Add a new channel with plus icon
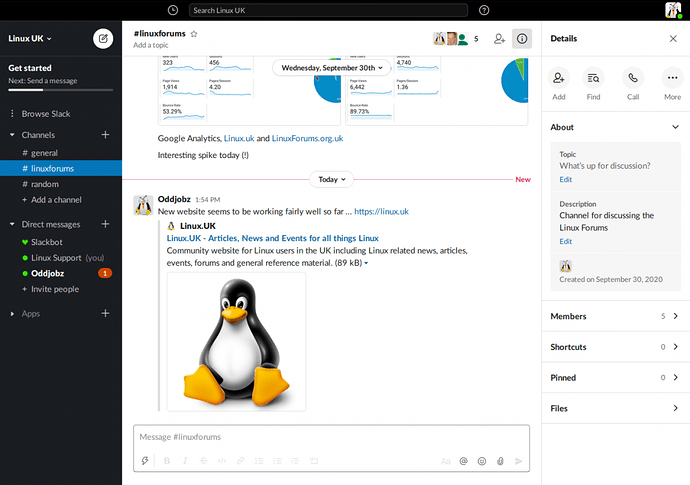The width and height of the screenshot is (690, 485). [105, 135]
